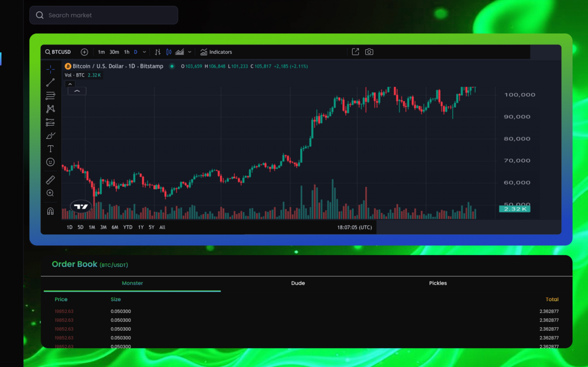
Task: Set chart range to 3M
Action: coord(104,228)
